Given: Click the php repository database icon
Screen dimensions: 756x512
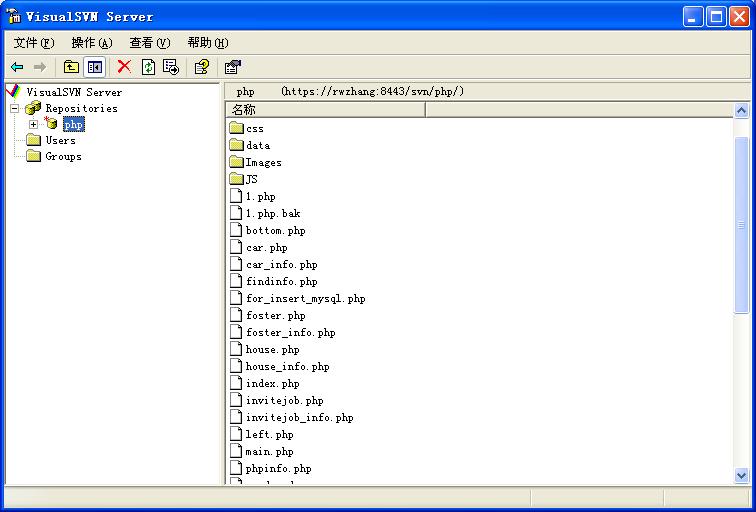Looking at the screenshot, I should pos(51,123).
